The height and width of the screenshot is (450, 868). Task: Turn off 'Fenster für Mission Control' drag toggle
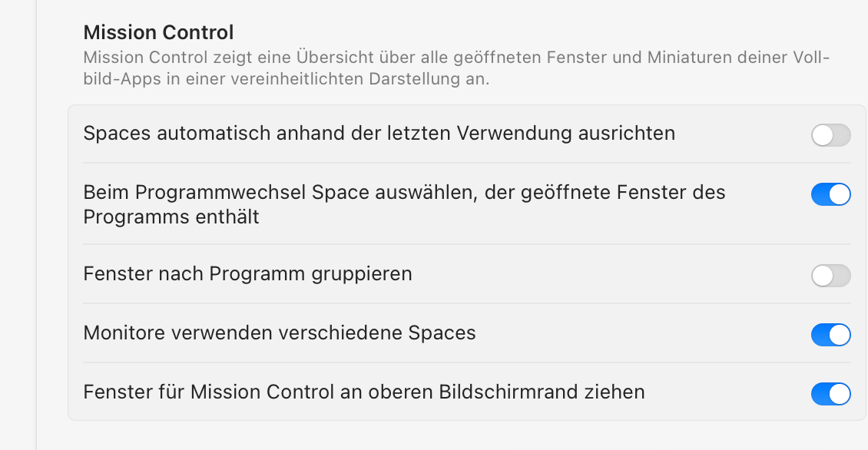(830, 394)
